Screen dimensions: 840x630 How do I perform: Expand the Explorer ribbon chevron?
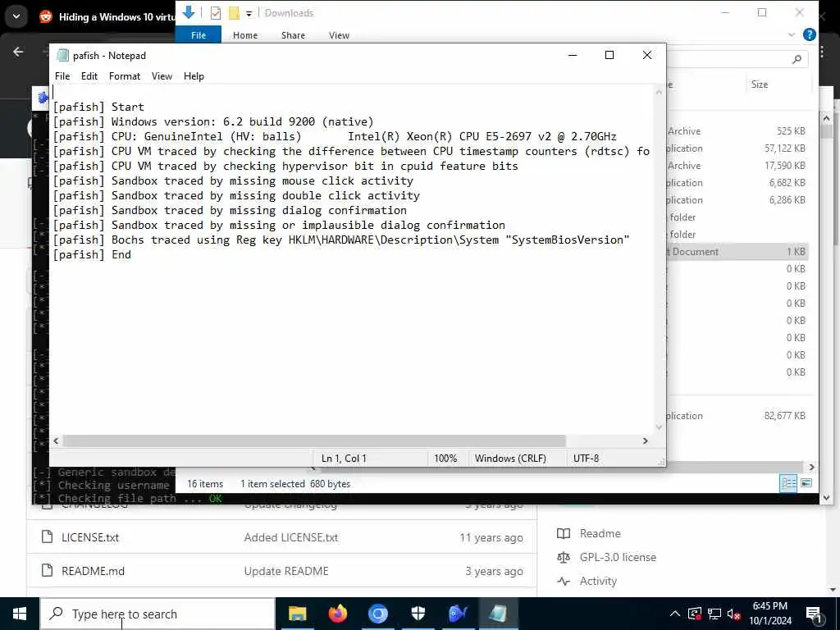(792, 34)
